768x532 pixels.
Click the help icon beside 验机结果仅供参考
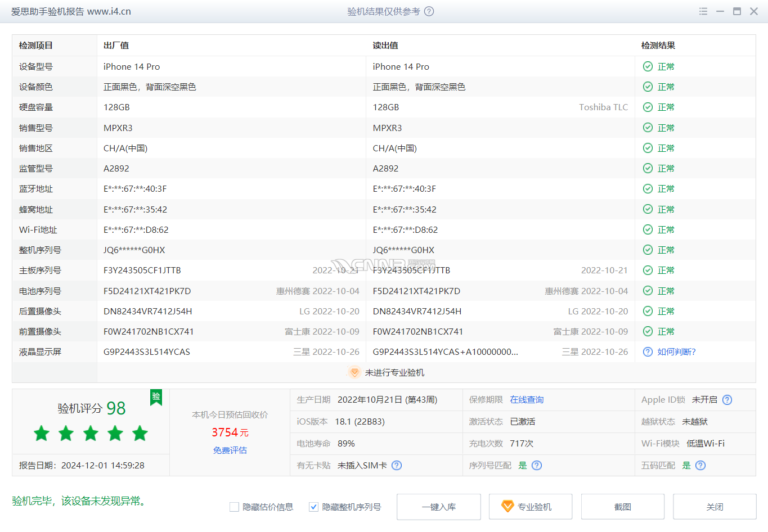click(429, 11)
